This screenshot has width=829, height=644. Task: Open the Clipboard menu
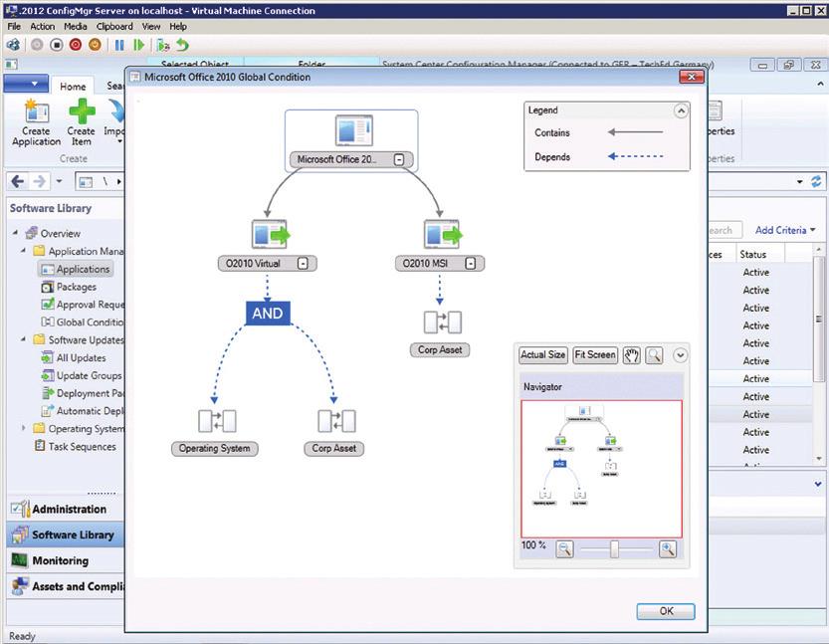tap(114, 27)
